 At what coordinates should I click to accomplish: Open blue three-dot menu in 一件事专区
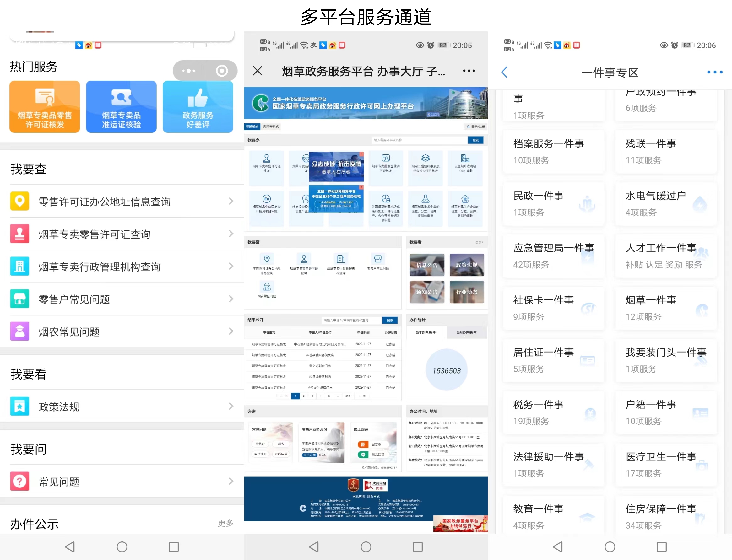coord(715,72)
